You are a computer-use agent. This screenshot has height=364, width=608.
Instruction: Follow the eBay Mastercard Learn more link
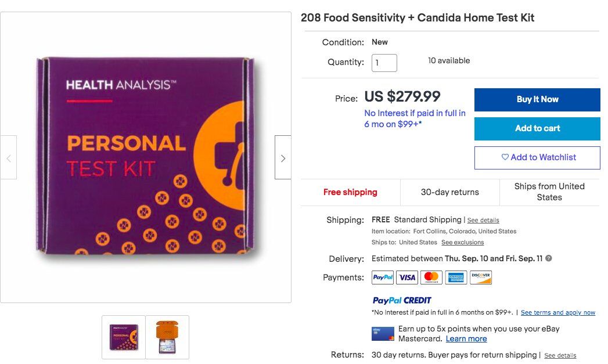(466, 339)
